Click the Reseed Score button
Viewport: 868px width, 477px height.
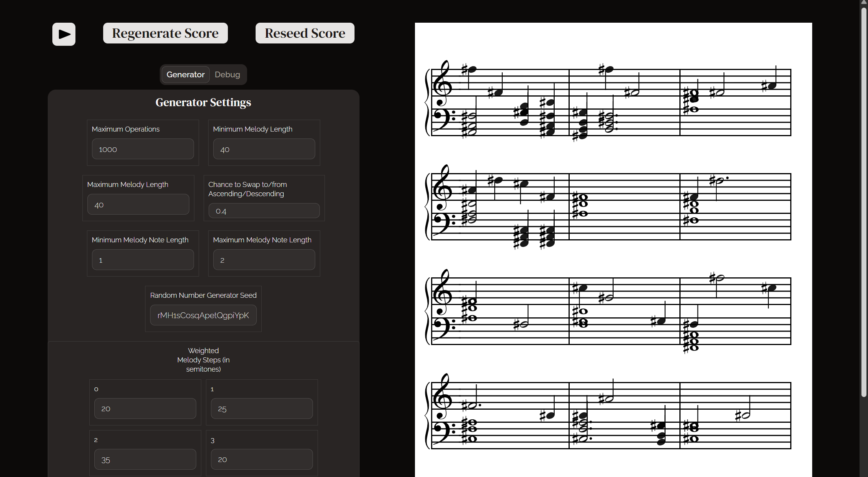click(304, 33)
